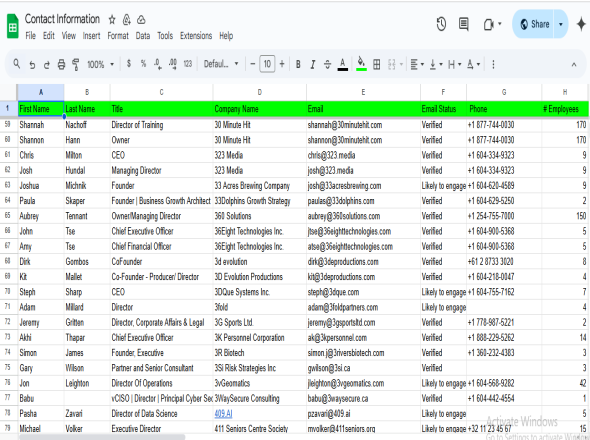Select column E header
Screen dimensions: 590x440
[x=363, y=92]
